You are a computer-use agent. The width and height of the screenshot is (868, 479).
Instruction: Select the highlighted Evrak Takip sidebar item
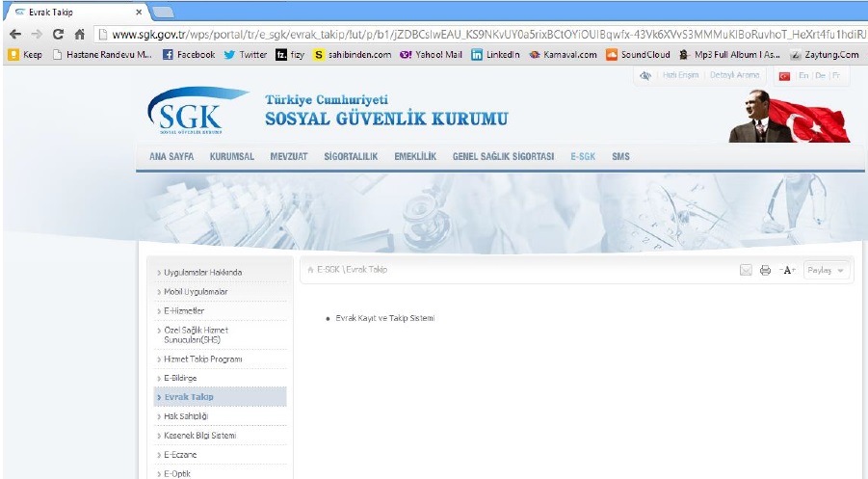click(x=220, y=397)
